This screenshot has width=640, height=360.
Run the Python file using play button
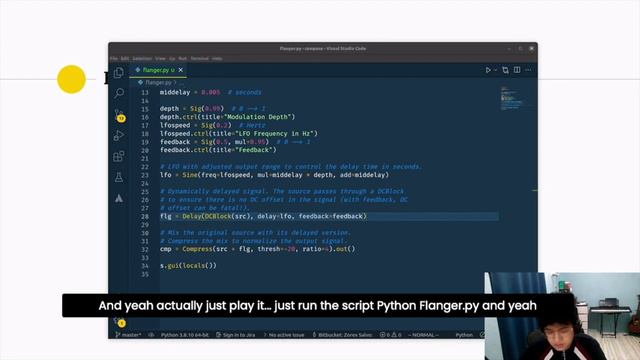click(488, 70)
